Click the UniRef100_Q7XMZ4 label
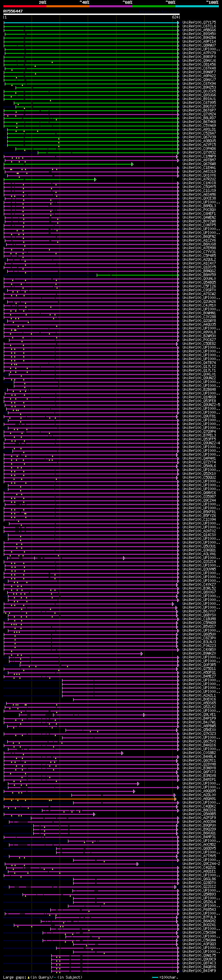Viewport: 222px width, 980px height. pos(199,114)
